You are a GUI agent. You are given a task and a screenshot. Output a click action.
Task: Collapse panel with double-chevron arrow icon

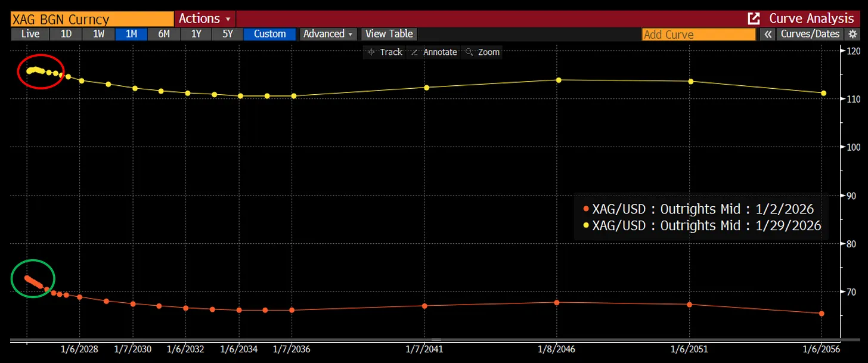[768, 34]
